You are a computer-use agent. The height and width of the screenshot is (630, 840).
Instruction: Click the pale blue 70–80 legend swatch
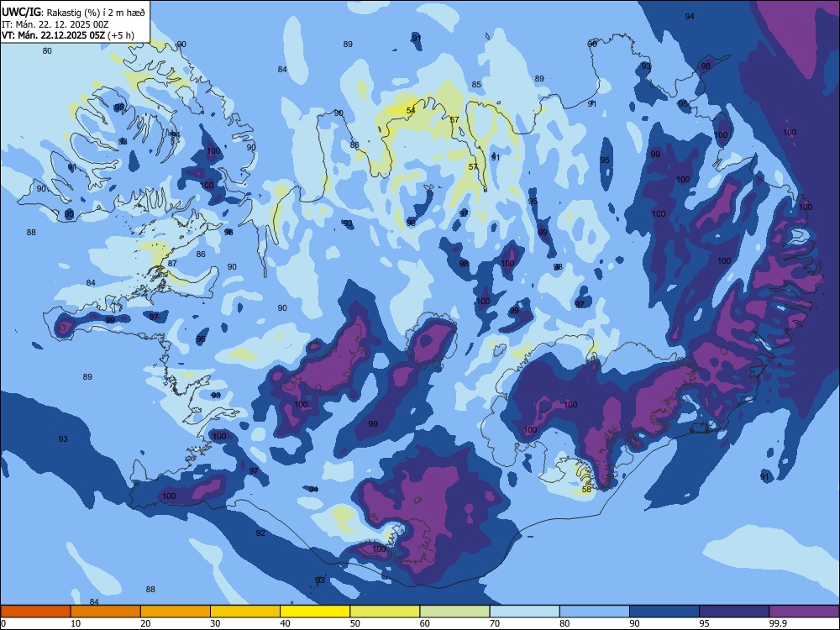pyautogui.click(x=524, y=612)
